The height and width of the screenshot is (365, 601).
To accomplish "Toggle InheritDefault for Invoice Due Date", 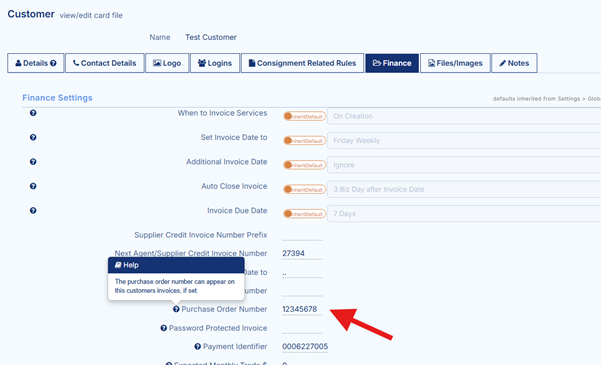I will [304, 214].
